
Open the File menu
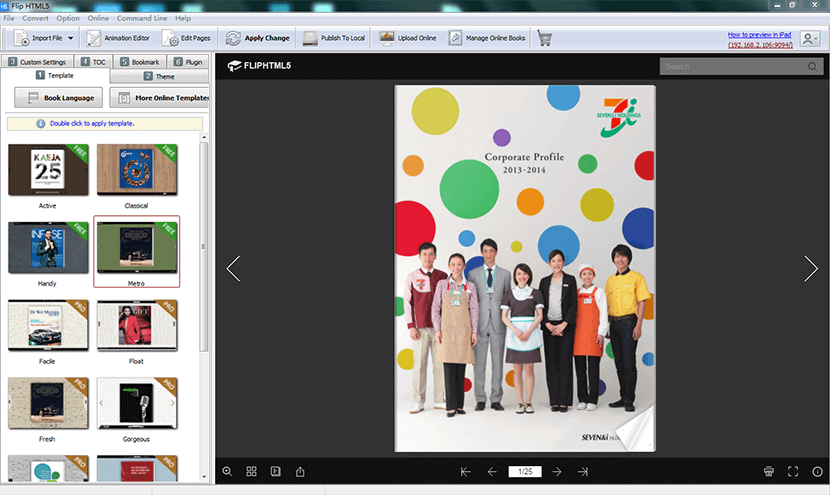pos(9,18)
